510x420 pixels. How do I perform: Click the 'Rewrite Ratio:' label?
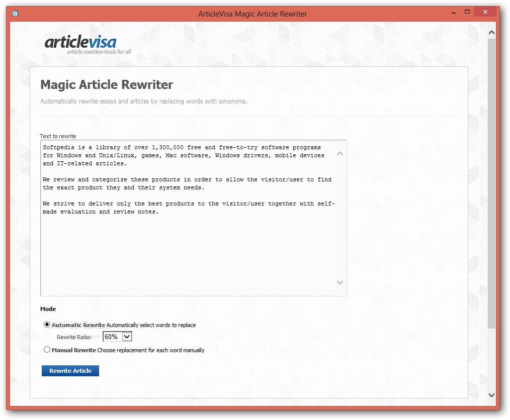74,337
